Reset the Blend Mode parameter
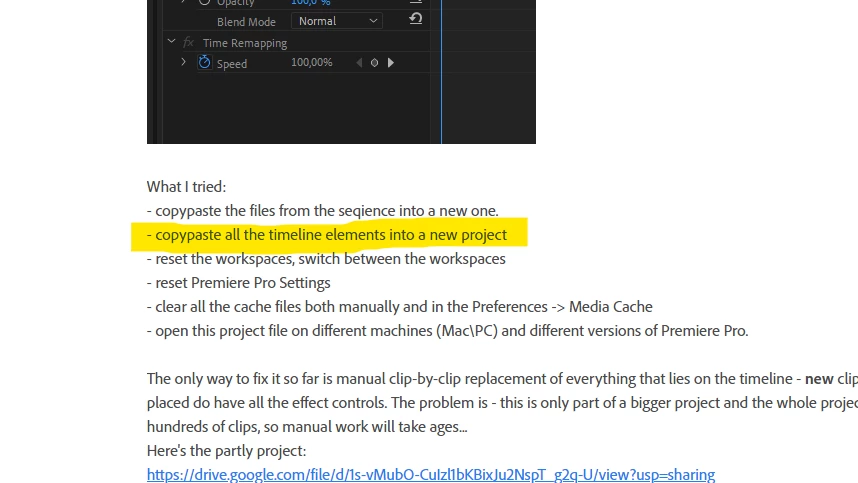The width and height of the screenshot is (858, 483). point(415,19)
